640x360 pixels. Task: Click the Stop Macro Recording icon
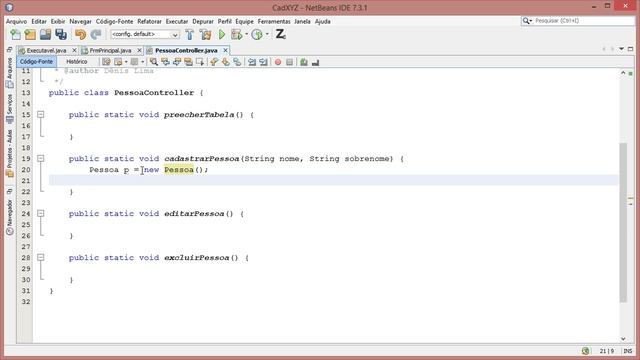tap(289, 62)
